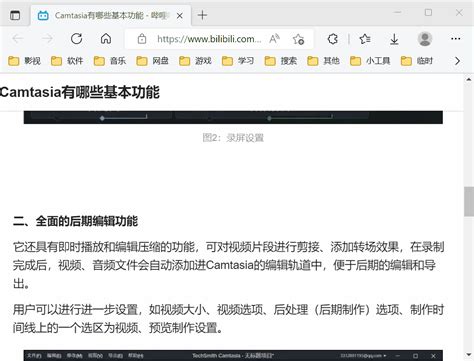Screen dimensions: 474x361
Task: Open the Favorites list icon
Action: 365,39
